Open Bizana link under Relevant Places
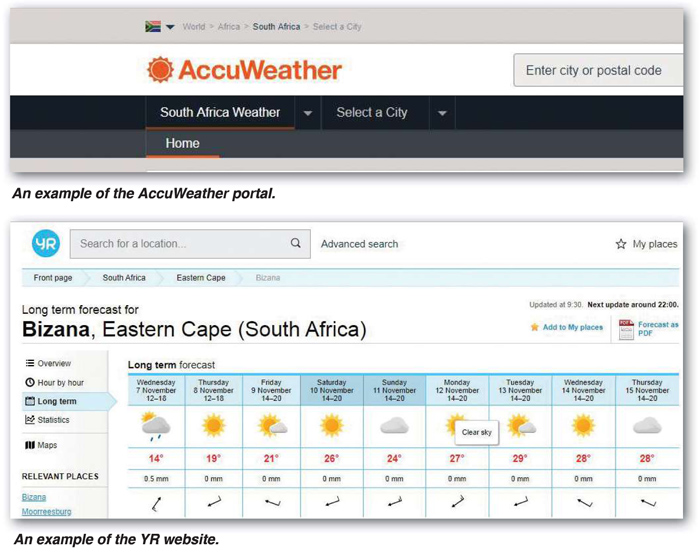 click(x=34, y=497)
